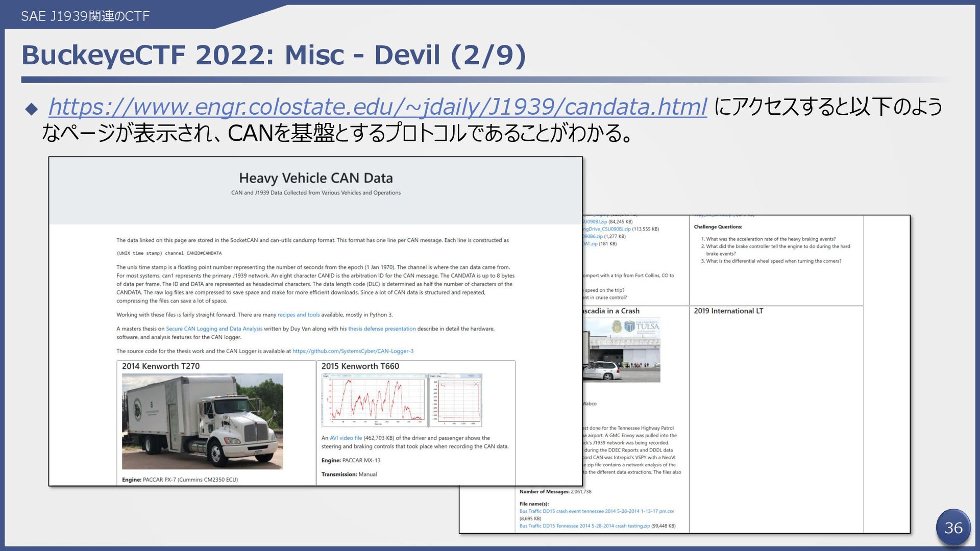
Task: Select the 'Transmission: Manual' line
Action: click(349, 474)
